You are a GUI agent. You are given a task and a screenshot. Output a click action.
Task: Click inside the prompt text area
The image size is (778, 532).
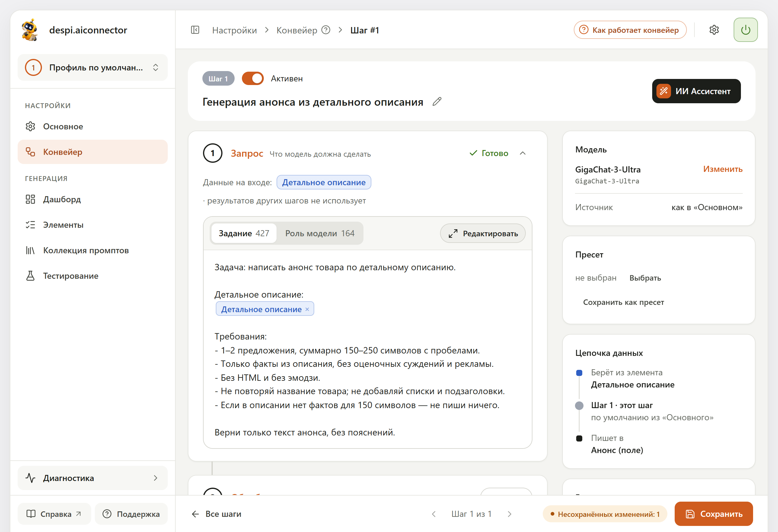click(x=367, y=349)
